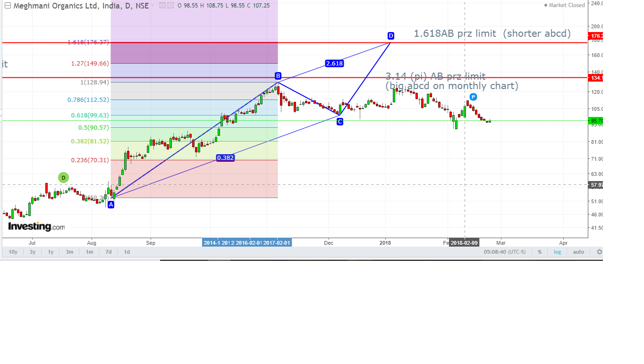Screen dimensions: 644x364
Task: Click the 2.618 ratio label on pattern
Action: point(334,63)
